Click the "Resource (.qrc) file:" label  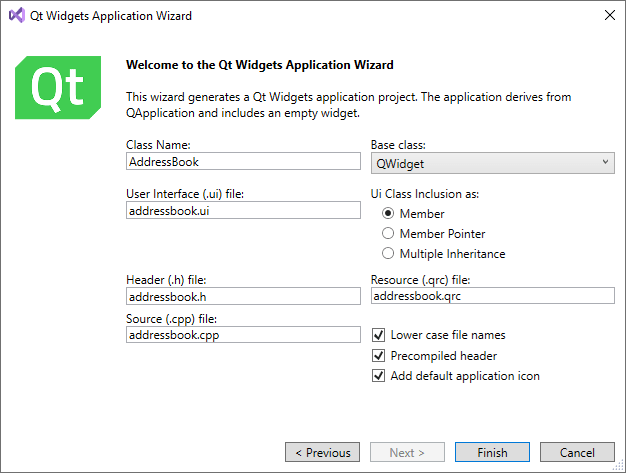tap(420, 280)
